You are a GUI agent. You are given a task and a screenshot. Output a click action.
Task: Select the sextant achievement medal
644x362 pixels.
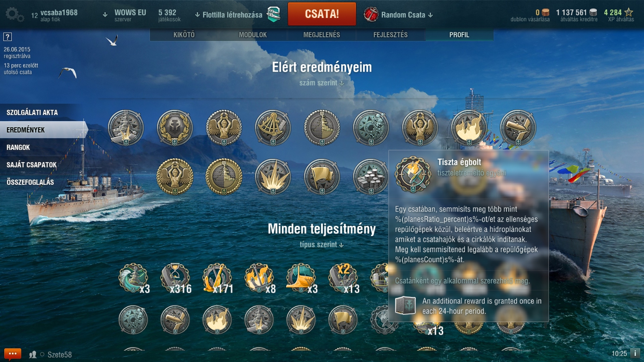pyautogui.click(x=273, y=128)
